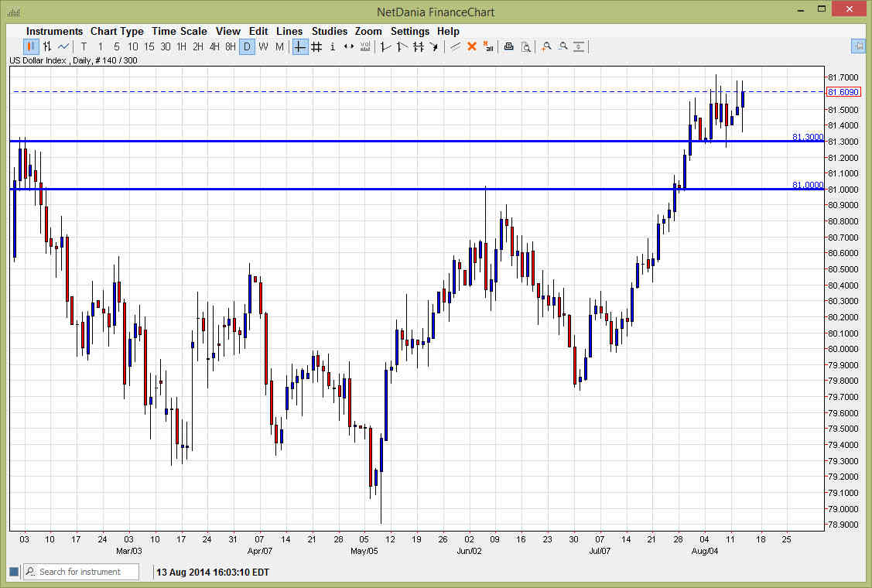Open the Instruments menu
872x588 pixels.
[x=54, y=31]
